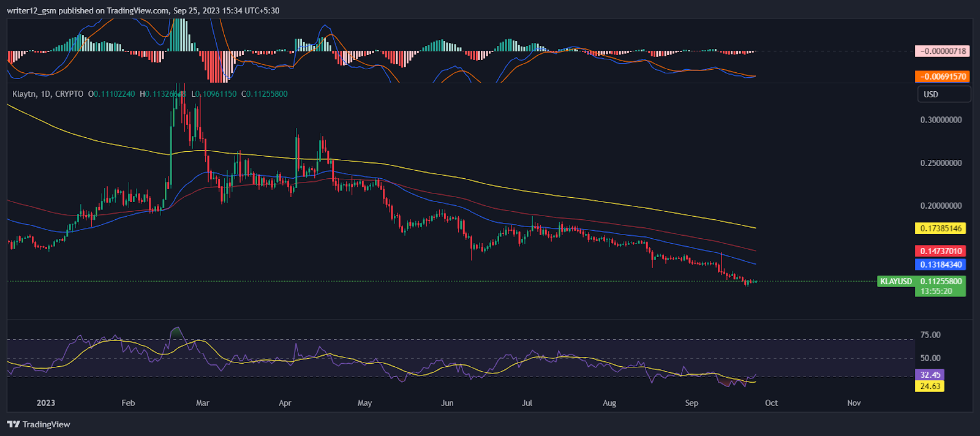The width and height of the screenshot is (980, 436).
Task: Click the 0.25000000 price axis label
Action: click(x=941, y=163)
